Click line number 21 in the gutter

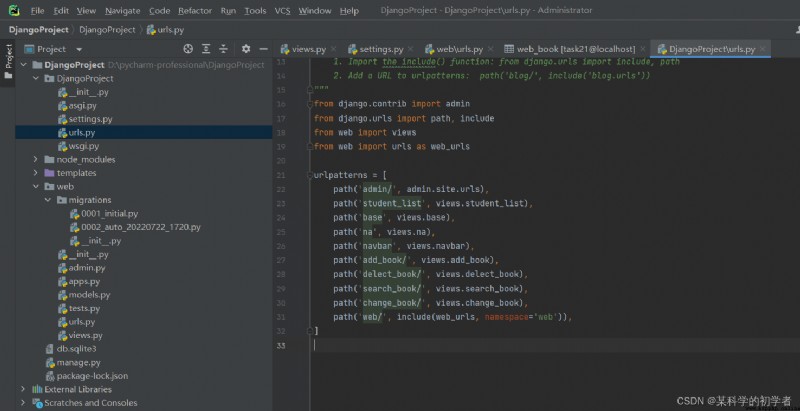[x=281, y=175]
